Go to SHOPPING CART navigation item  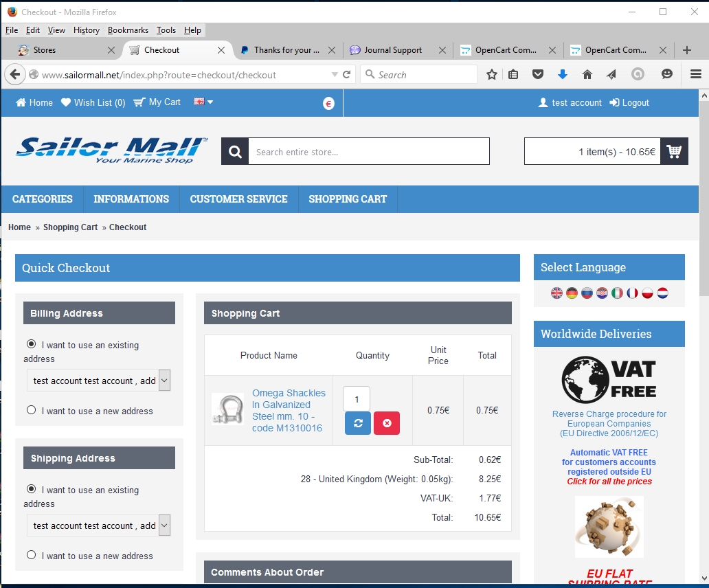coord(348,199)
